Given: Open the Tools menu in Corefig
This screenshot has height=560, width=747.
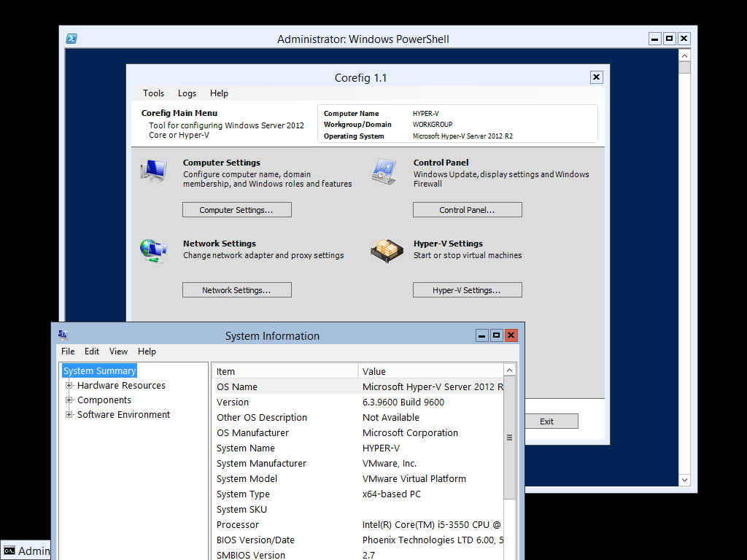Looking at the screenshot, I should pos(153,93).
